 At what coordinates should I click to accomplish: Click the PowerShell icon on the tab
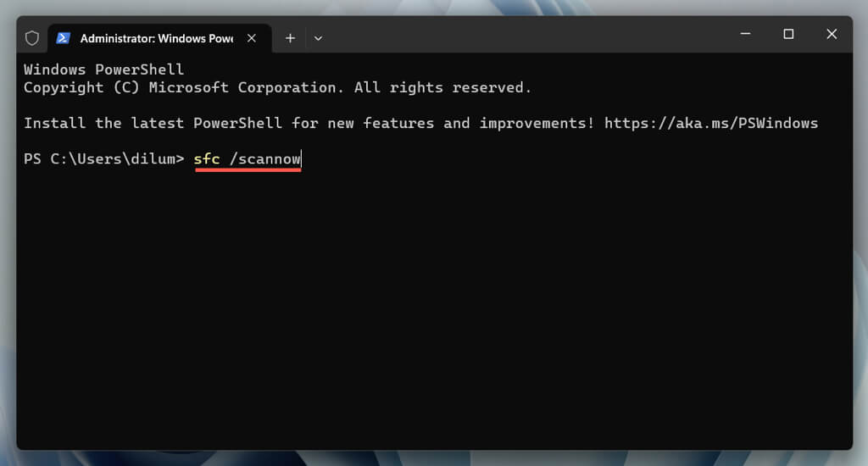click(63, 38)
